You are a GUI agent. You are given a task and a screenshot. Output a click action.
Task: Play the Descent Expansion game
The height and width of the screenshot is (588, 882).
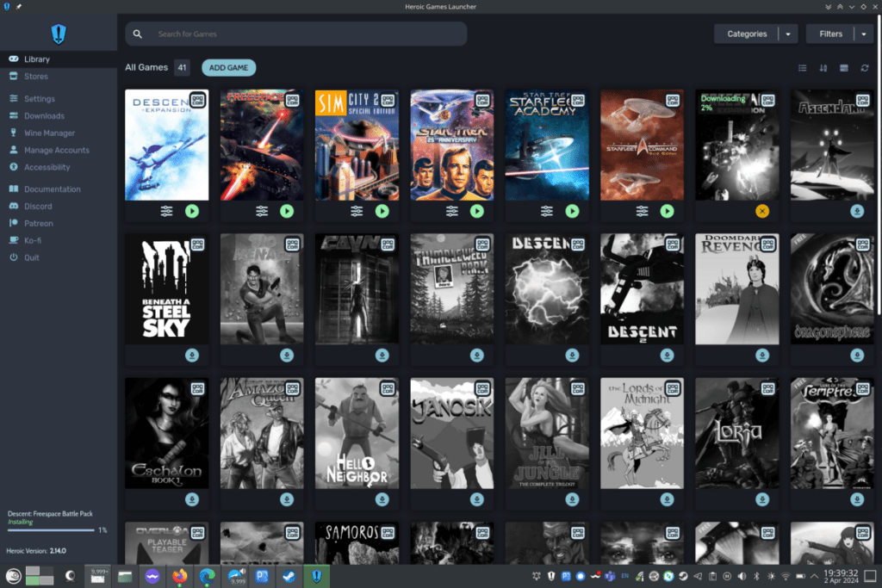(192, 211)
